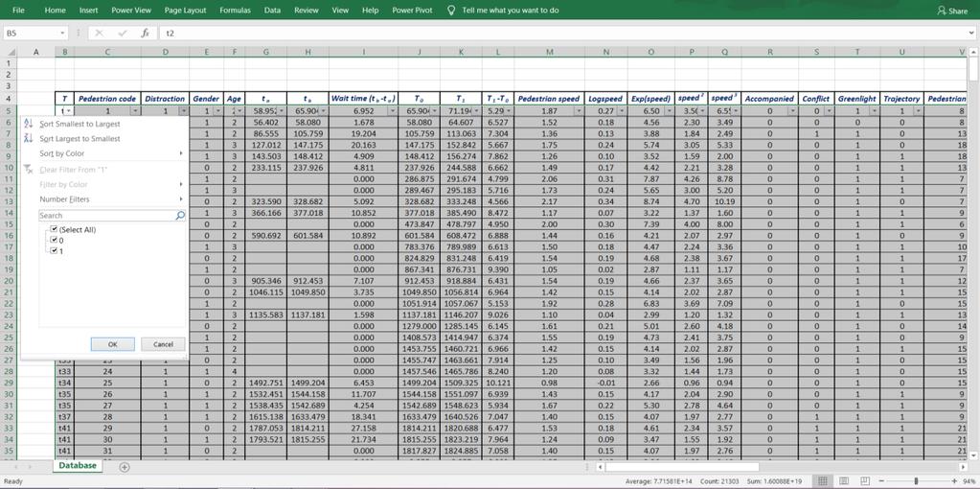Click the Sort Smallest to Largest icon
Viewport: 980px width, 489px height.
click(x=28, y=124)
